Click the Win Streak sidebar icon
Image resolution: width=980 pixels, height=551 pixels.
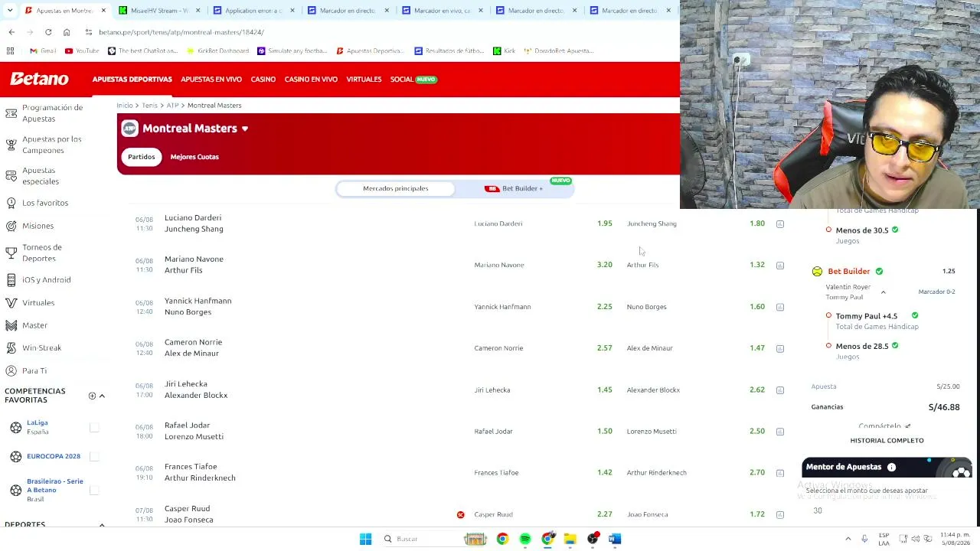pos(11,348)
